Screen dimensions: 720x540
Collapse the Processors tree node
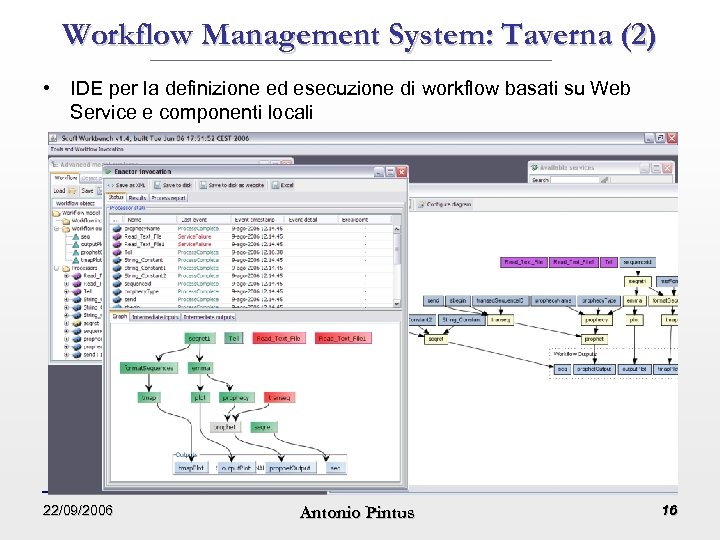click(56, 268)
